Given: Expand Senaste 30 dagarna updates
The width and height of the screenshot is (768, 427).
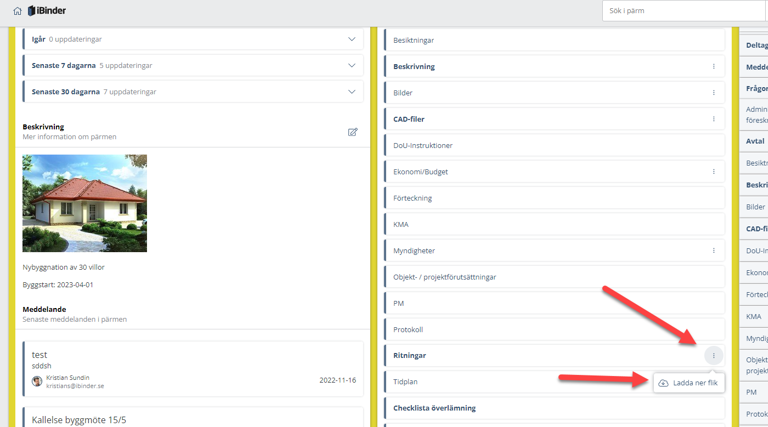Looking at the screenshot, I should pos(193,92).
